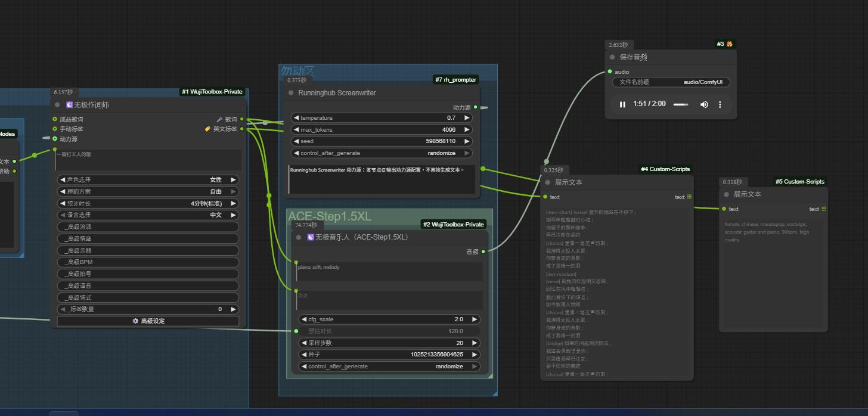Viewport: 868px width, 416px height.
Task: Click grid icon on #5 展示文本 text output
Action: [824, 209]
